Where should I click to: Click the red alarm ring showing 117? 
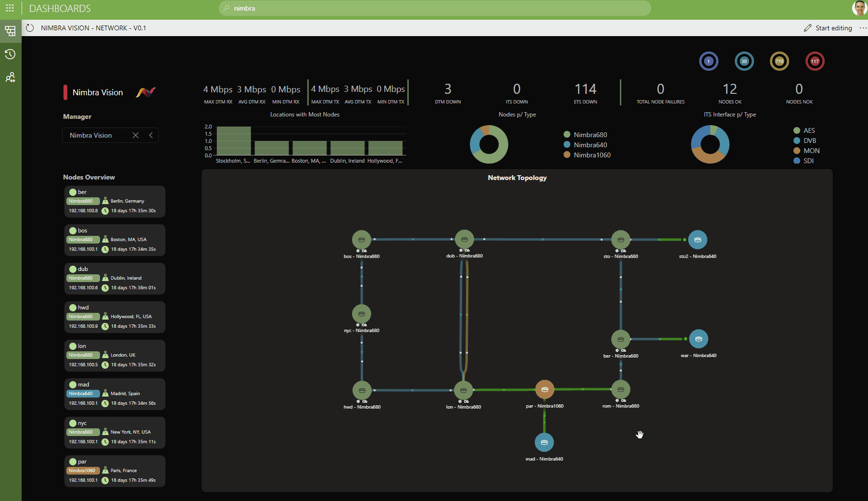click(x=815, y=61)
